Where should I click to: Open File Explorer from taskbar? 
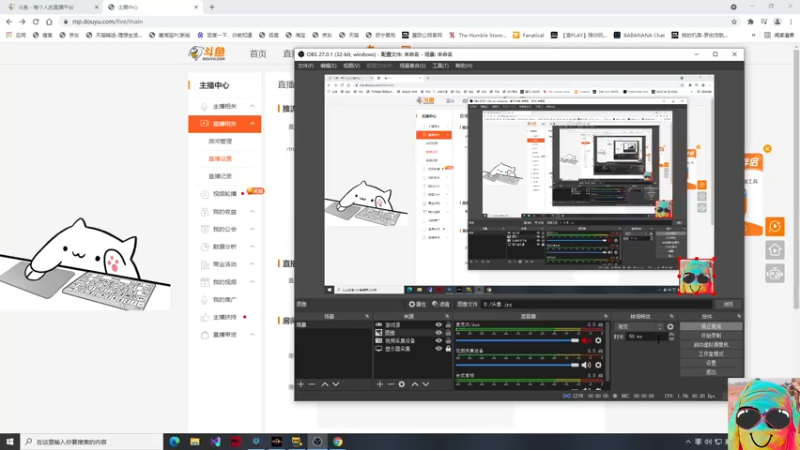click(x=195, y=442)
